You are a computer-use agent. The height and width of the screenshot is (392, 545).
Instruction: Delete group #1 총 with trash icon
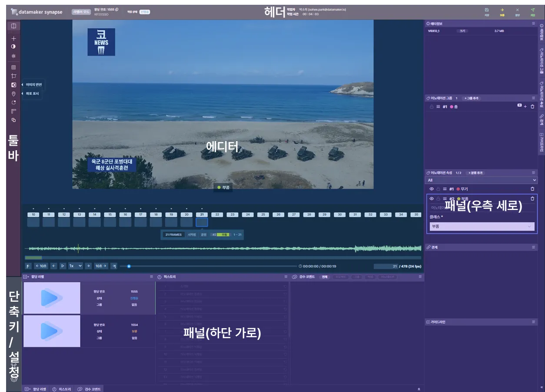(x=532, y=106)
